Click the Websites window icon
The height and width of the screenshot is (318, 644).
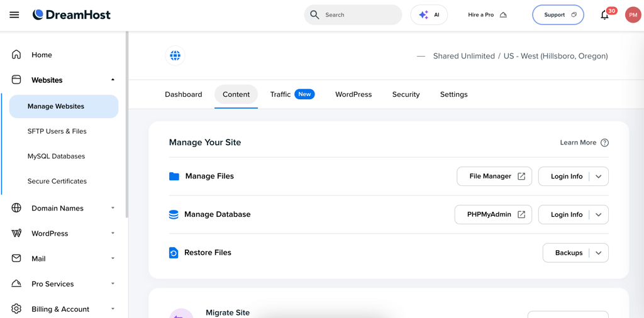pyautogui.click(x=16, y=80)
